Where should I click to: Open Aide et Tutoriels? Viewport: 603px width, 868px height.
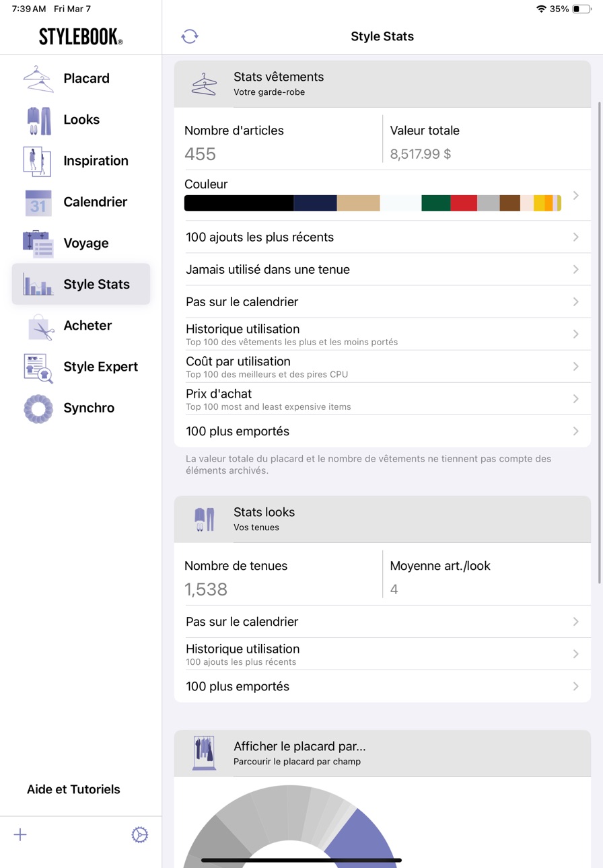pyautogui.click(x=73, y=789)
